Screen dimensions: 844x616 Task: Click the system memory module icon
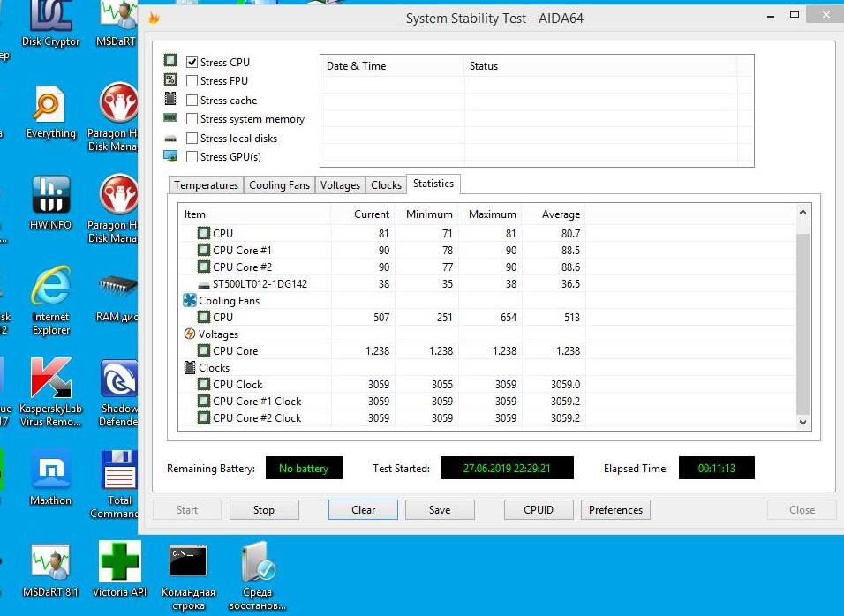pyautogui.click(x=170, y=117)
